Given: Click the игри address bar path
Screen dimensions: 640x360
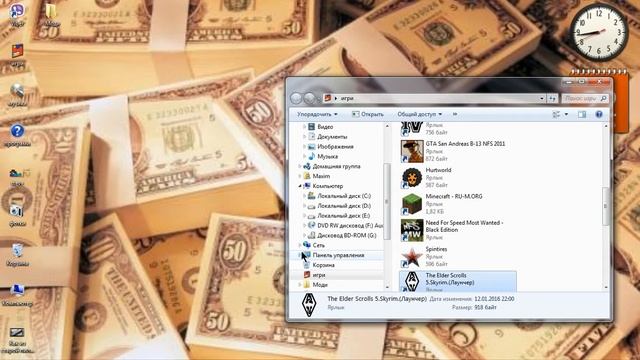Looking at the screenshot, I should point(347,98).
